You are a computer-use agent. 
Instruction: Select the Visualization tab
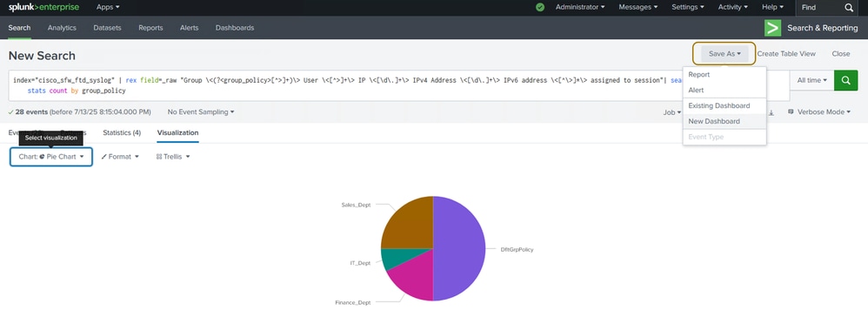point(177,133)
